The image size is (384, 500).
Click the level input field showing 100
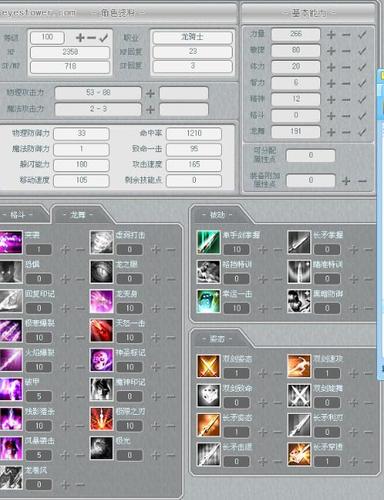coord(47,37)
